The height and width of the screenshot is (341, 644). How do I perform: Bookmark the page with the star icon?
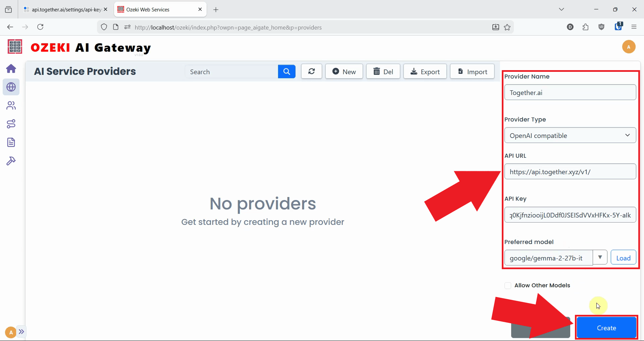pos(507,27)
